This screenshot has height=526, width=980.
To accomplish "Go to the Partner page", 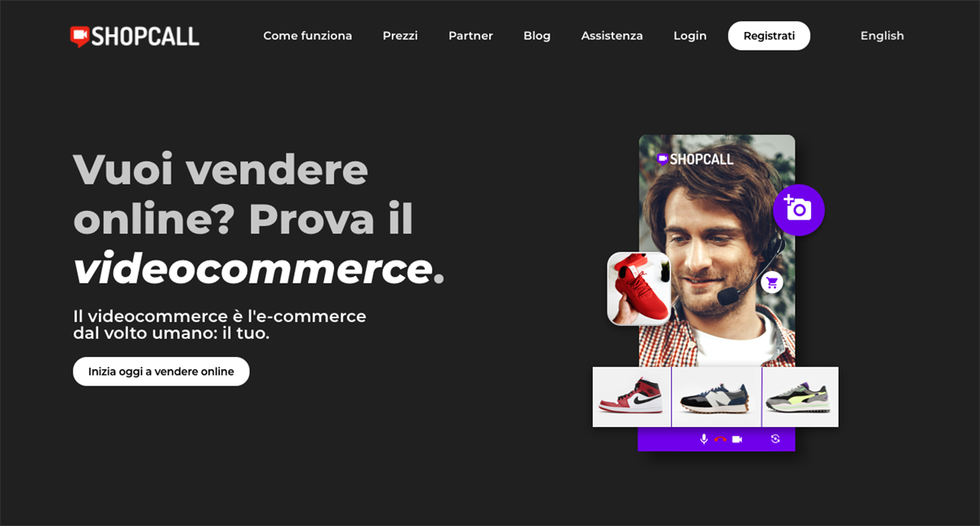I will [470, 36].
